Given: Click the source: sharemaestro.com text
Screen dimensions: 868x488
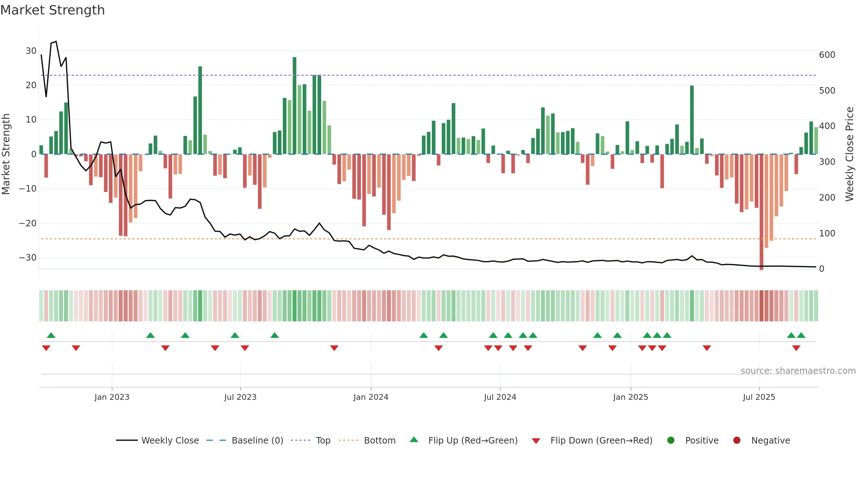Looking at the screenshot, I should (798, 371).
